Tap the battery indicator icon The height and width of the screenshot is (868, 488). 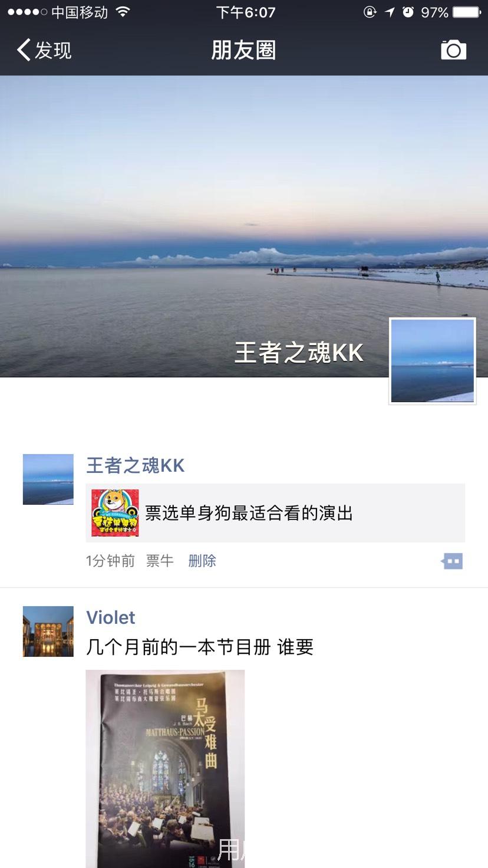tap(467, 12)
